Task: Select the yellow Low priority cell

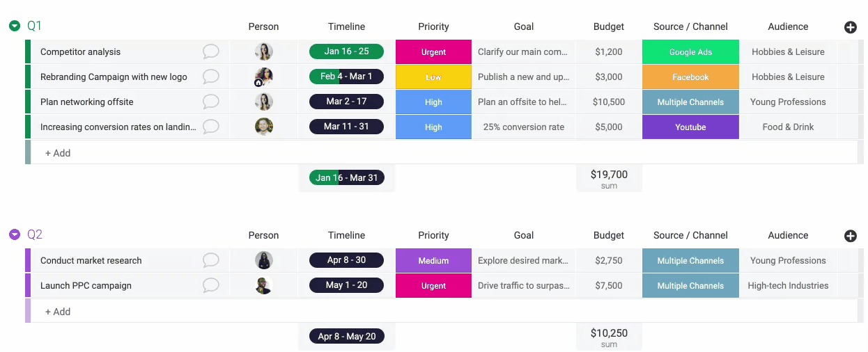Action: [x=433, y=77]
